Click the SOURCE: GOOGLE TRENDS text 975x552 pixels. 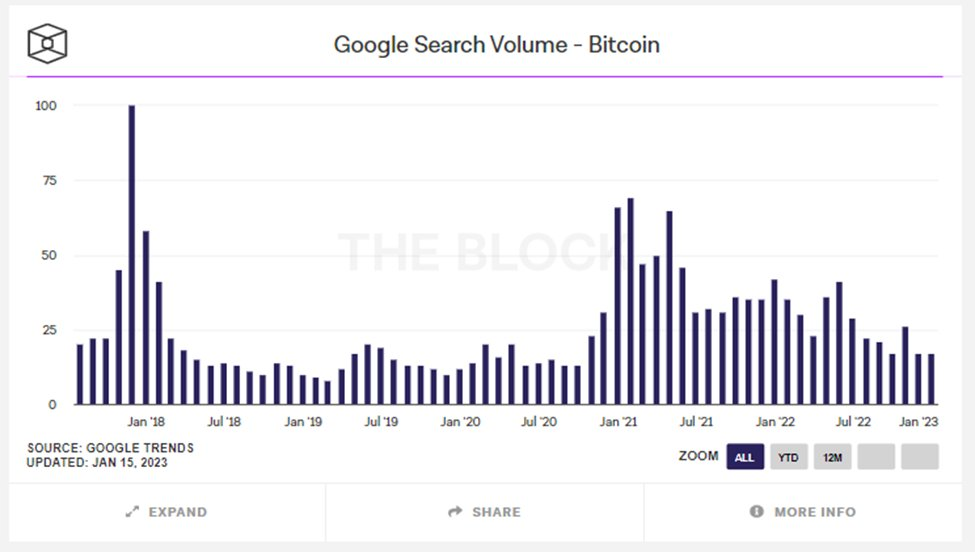(x=110, y=448)
